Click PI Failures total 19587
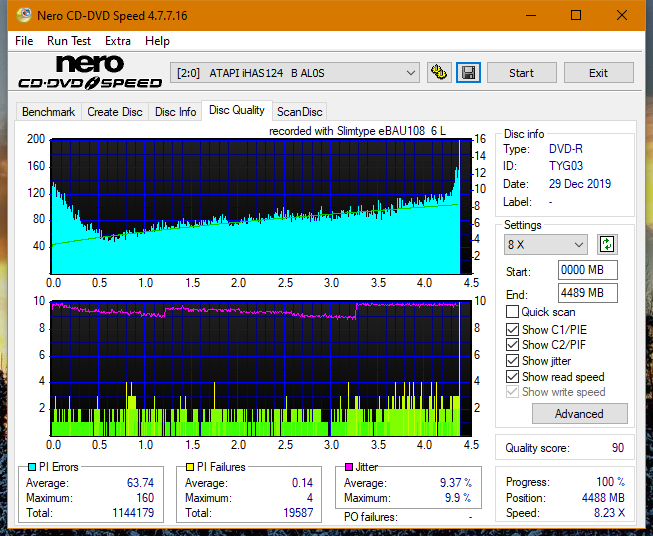The image size is (653, 536). tap(298, 513)
